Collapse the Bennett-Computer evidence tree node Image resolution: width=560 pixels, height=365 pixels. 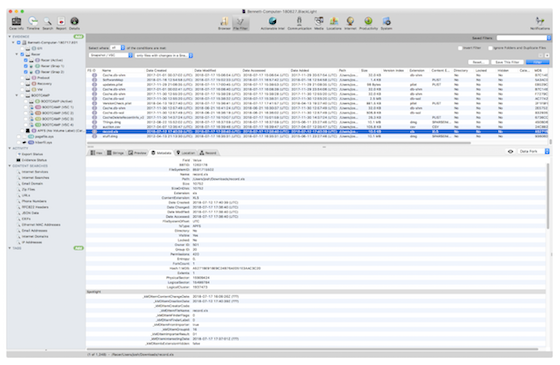pos(14,42)
